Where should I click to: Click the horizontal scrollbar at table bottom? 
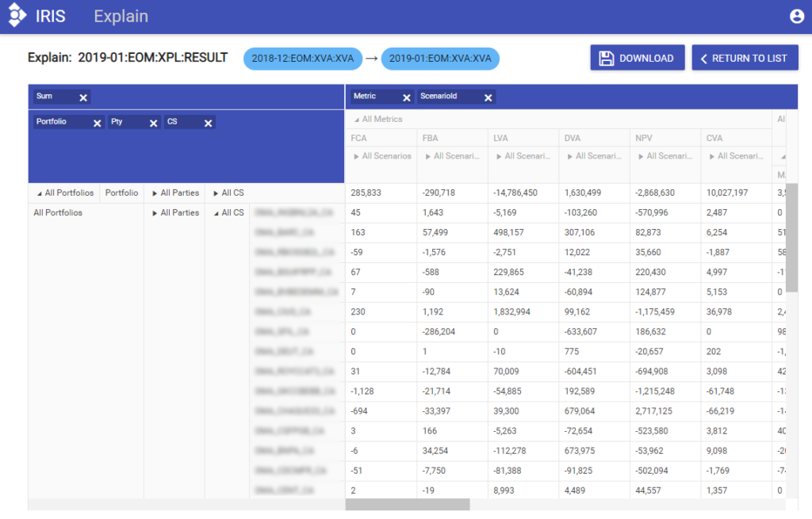pyautogui.click(x=408, y=505)
